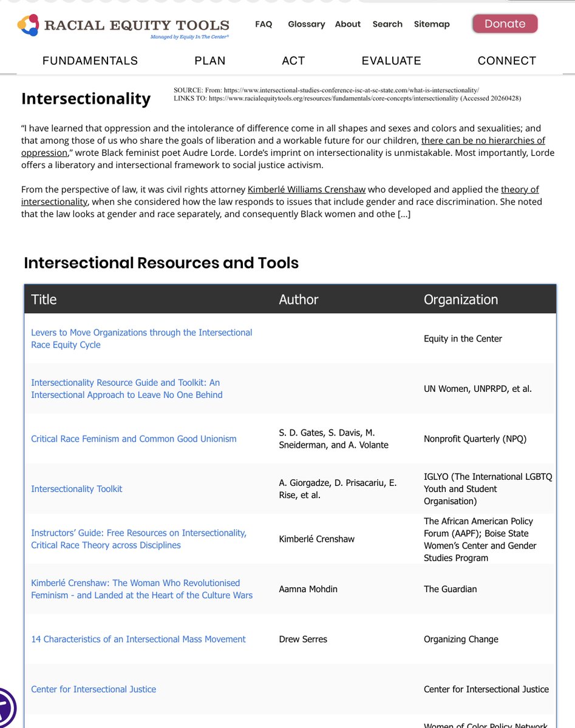Click the 'LINKS TO' citation text line
This screenshot has height=728, width=575.
click(347, 98)
